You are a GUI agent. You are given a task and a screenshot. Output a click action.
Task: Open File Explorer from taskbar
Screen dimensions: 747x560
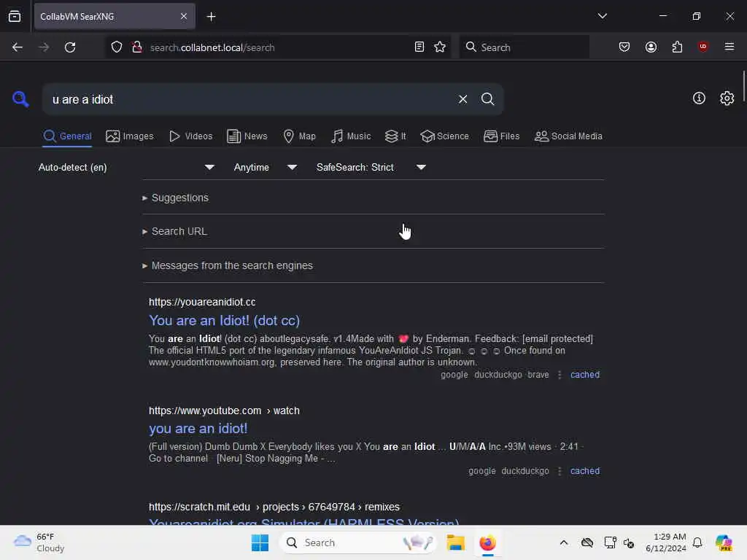(455, 542)
